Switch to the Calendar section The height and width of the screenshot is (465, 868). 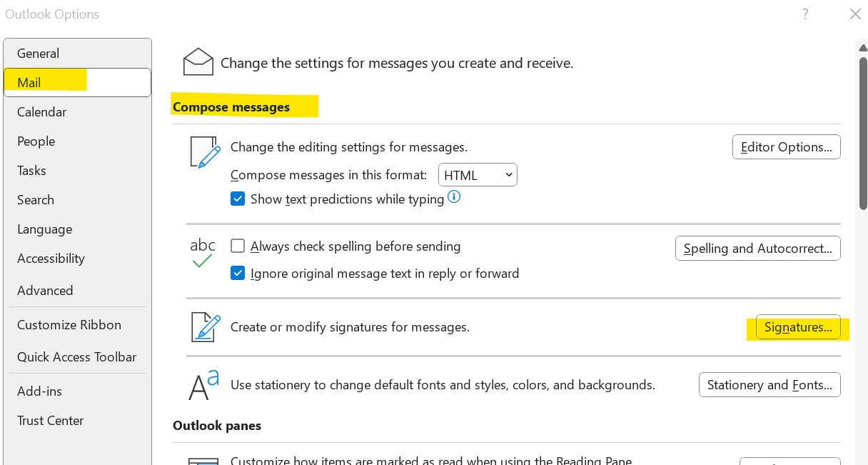41,111
